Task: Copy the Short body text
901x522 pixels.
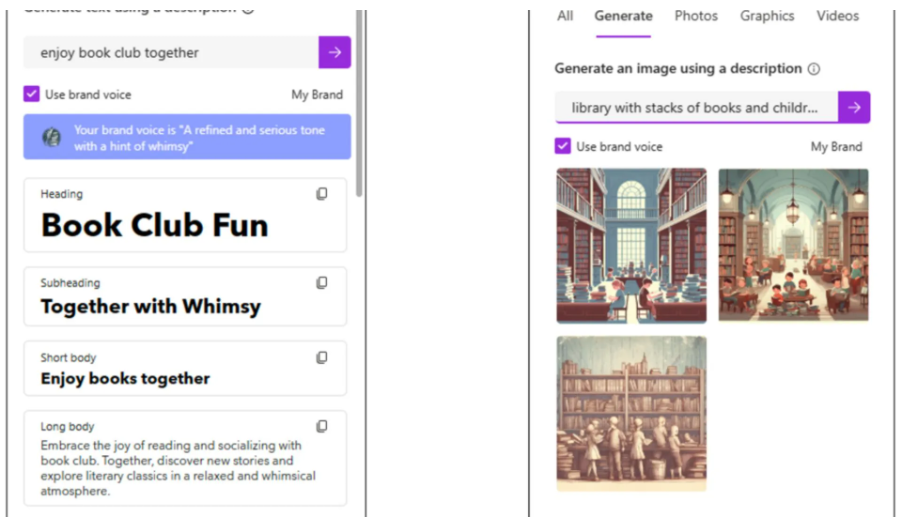Action: click(x=322, y=357)
